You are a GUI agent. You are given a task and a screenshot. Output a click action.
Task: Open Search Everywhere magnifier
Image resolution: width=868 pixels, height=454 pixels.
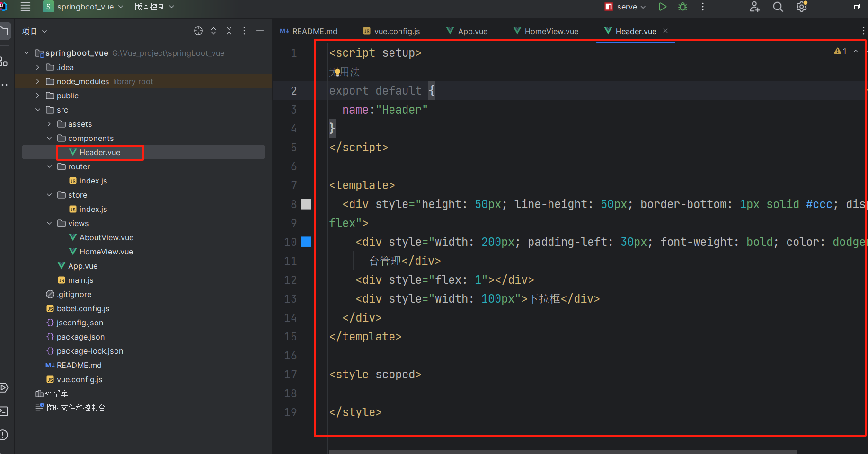(x=778, y=7)
